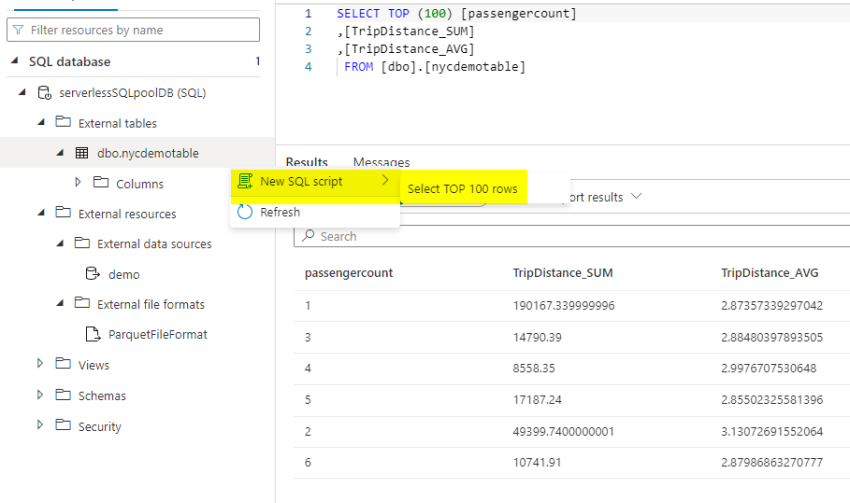The image size is (850, 503).
Task: Click the dbo.nycdemotable table grid icon
Action: [x=82, y=153]
